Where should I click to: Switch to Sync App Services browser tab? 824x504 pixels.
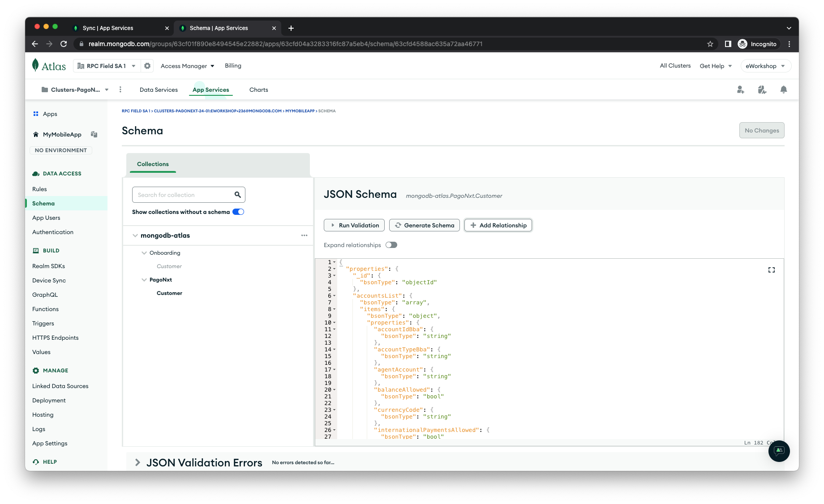tap(121, 28)
